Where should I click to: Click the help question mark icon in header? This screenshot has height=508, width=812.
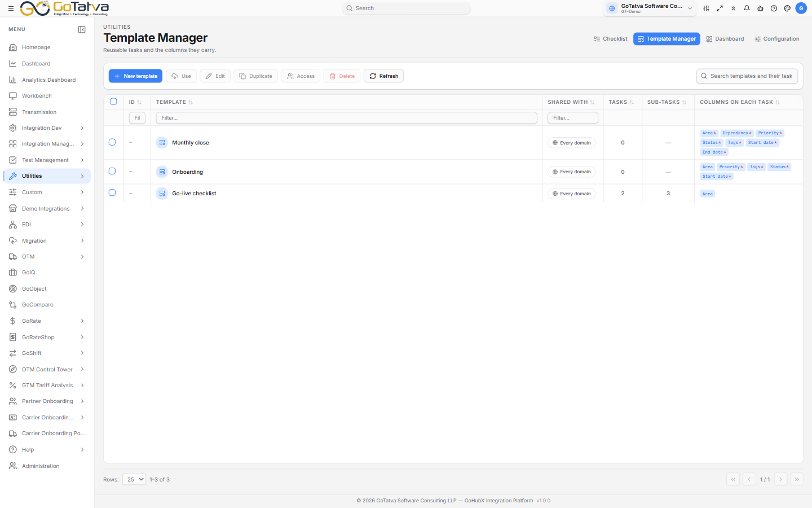tap(774, 8)
